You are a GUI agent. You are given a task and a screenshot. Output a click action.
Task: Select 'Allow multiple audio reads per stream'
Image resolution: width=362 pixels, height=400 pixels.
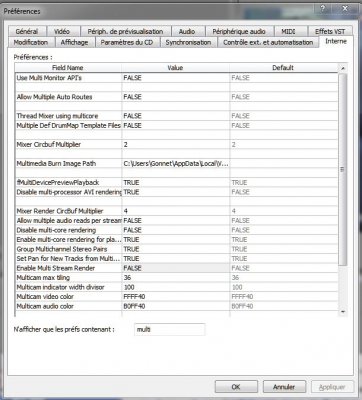pyautogui.click(x=69, y=221)
